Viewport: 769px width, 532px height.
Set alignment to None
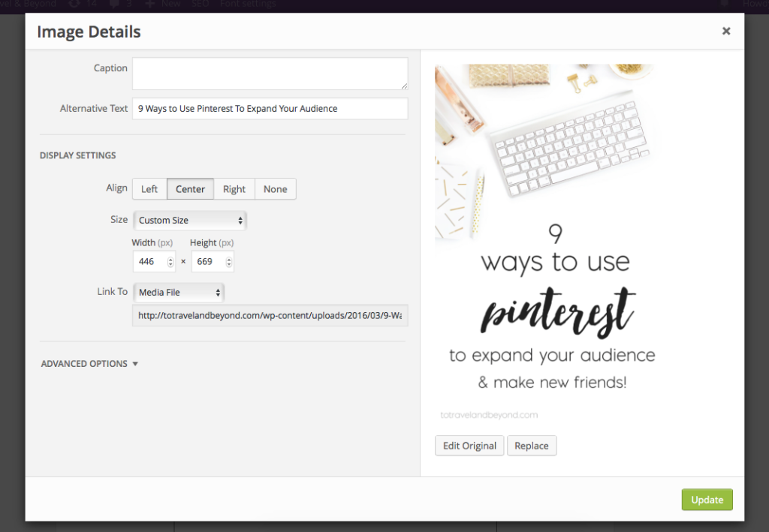coord(275,189)
